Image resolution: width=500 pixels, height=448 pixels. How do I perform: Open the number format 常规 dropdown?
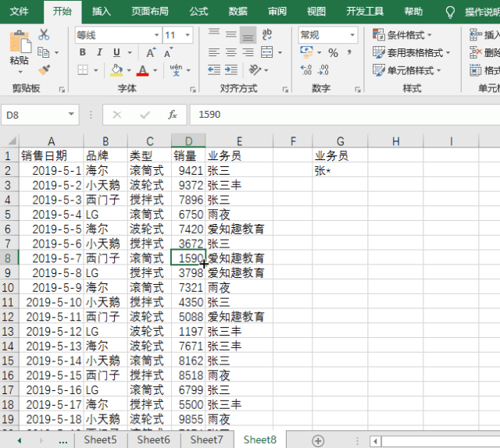pos(352,35)
